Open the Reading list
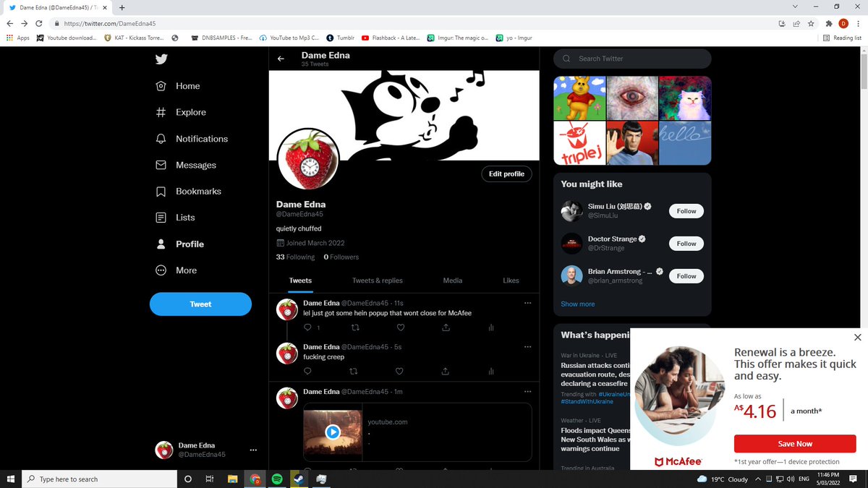The width and height of the screenshot is (868, 488). tap(843, 38)
